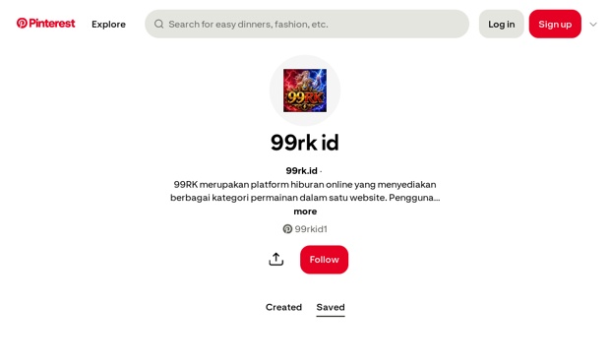Follow the 99rk id profile
610x364 pixels.
tap(324, 260)
